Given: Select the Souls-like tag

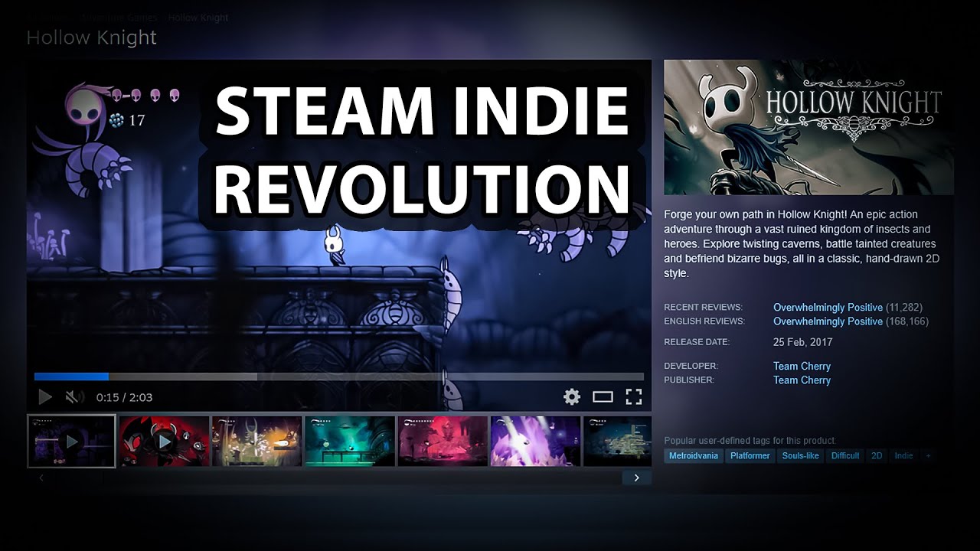Looking at the screenshot, I should pyautogui.click(x=800, y=455).
